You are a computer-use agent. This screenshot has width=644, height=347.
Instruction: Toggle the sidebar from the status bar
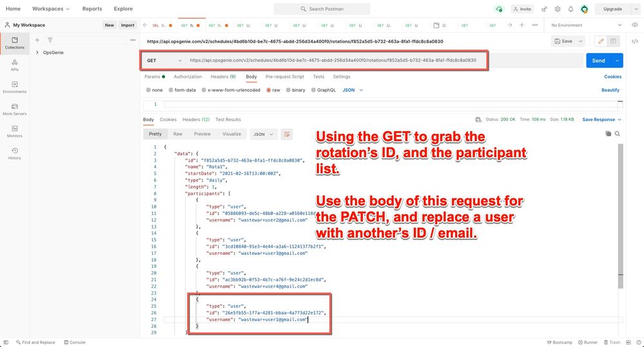(6, 342)
